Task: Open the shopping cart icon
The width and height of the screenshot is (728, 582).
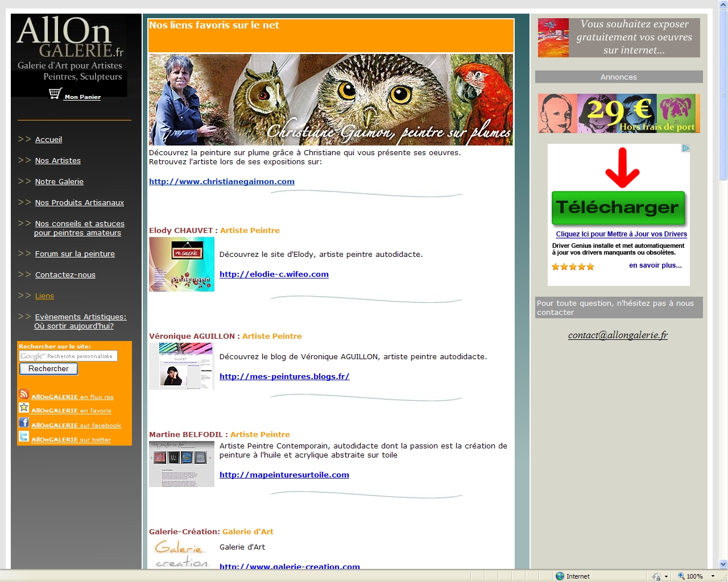Action: [x=55, y=94]
